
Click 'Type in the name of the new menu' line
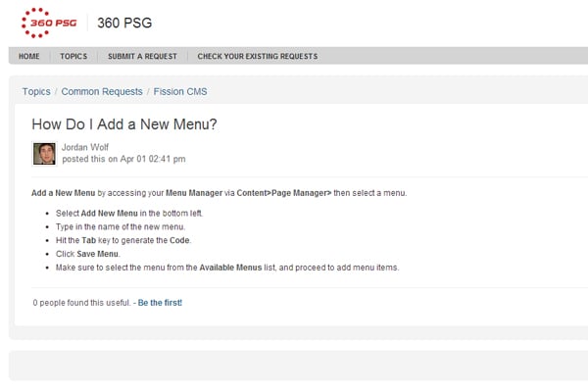[121, 227]
